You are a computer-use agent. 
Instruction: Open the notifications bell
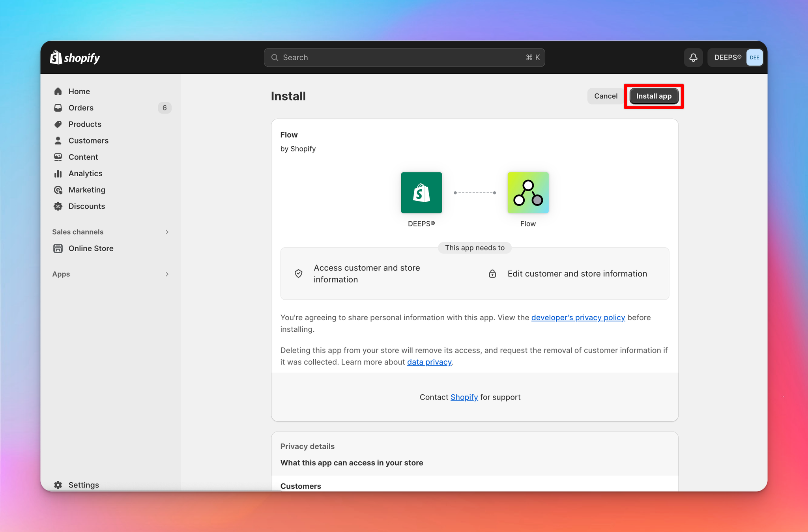693,58
